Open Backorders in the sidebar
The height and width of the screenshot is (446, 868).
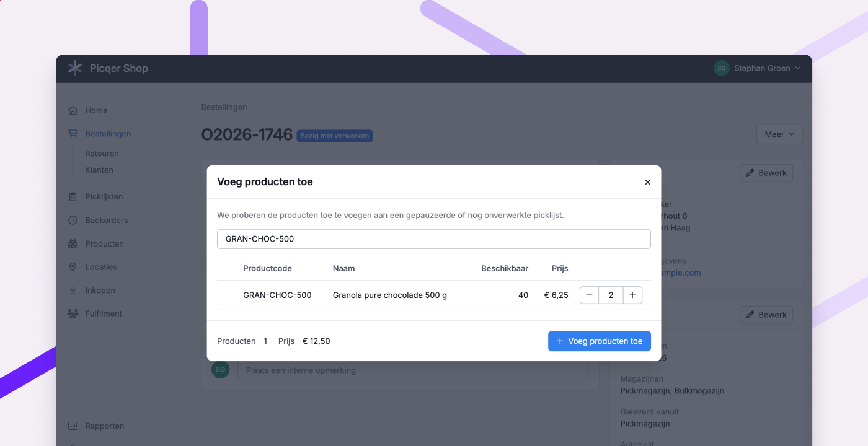(x=107, y=221)
